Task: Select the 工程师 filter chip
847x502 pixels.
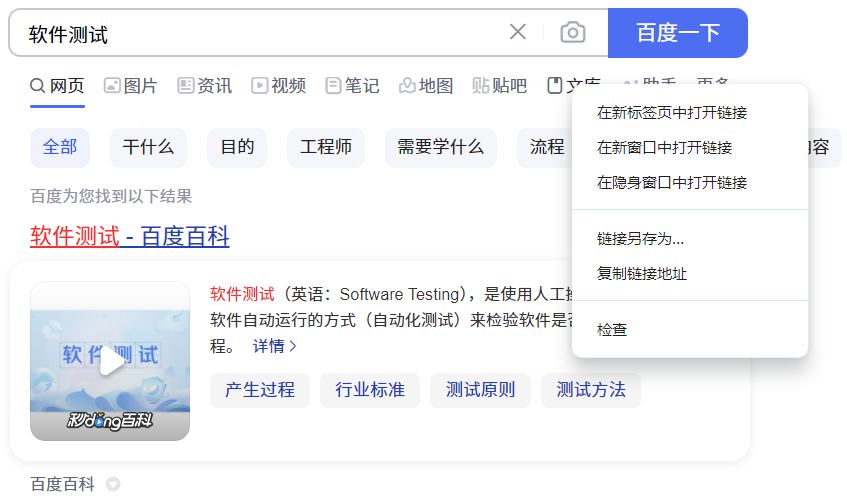Action: click(326, 148)
